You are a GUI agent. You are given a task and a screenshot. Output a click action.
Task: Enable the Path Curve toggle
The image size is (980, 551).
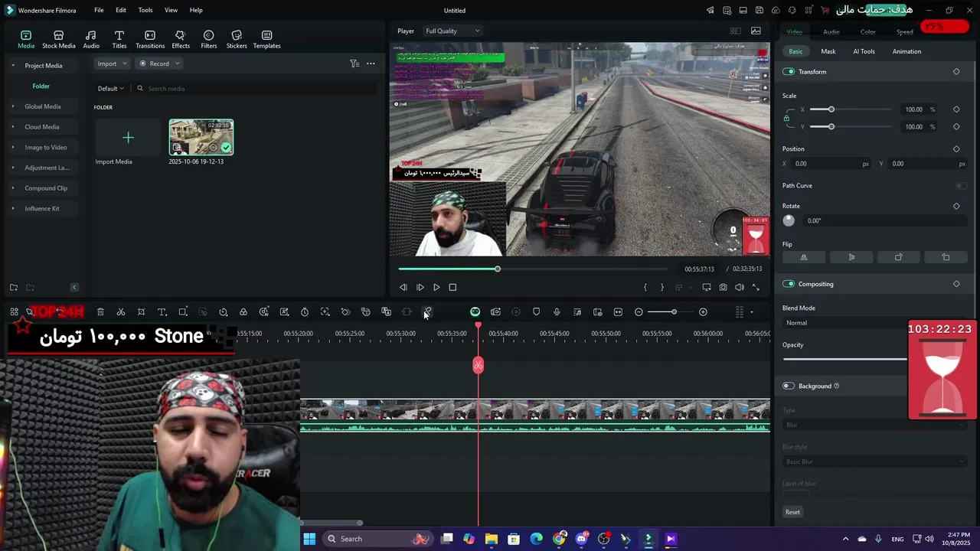(x=961, y=185)
